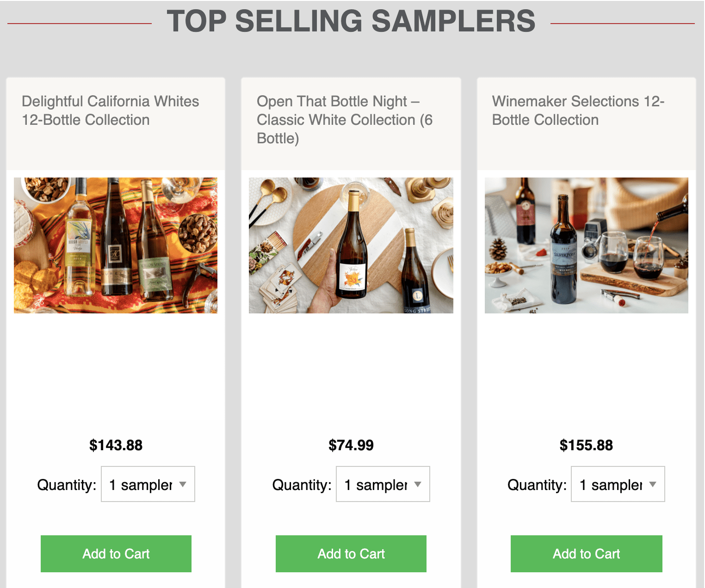Click the dropdown arrow beside 1 sampler for Winemaker Selections
The image size is (705, 588).
653,484
